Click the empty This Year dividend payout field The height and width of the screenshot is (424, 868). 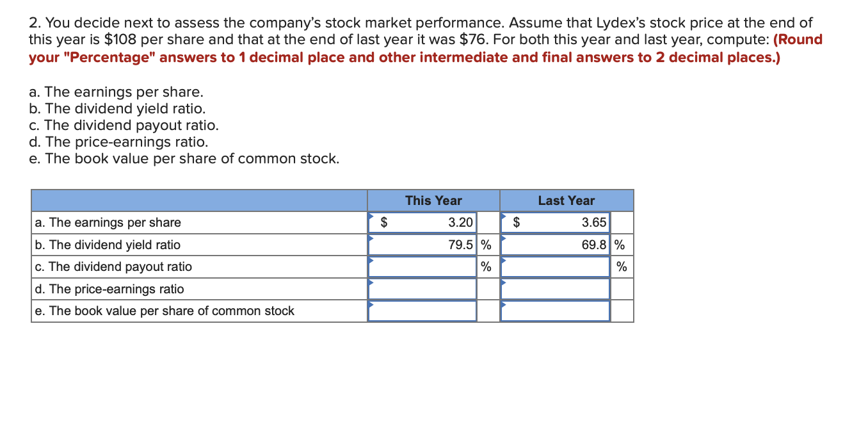(422, 266)
